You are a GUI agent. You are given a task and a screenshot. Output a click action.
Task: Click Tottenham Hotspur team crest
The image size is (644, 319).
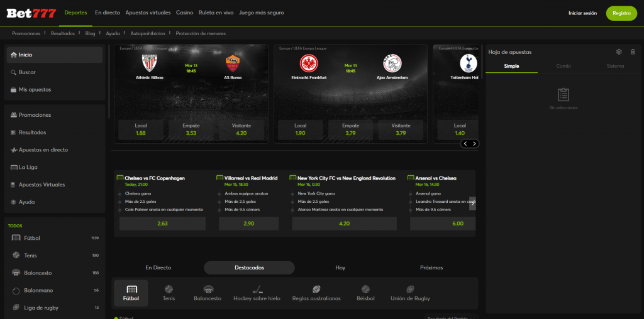(x=467, y=63)
